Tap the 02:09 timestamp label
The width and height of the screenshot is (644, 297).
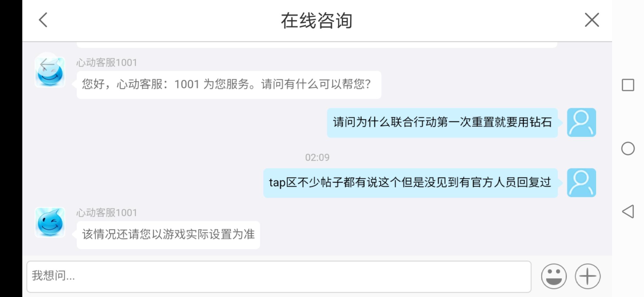click(317, 157)
